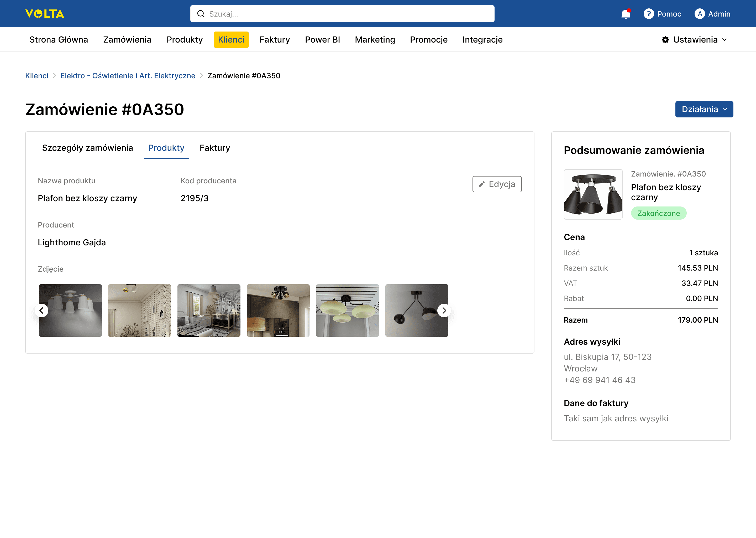Switch to Szczegóły zamówienia tab
756x538 pixels.
pos(87,148)
